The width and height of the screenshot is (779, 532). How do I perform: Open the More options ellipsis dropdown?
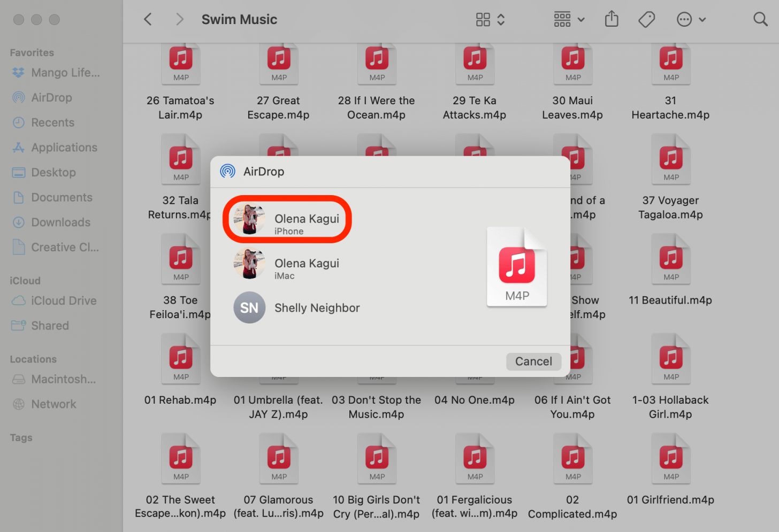pyautogui.click(x=684, y=19)
